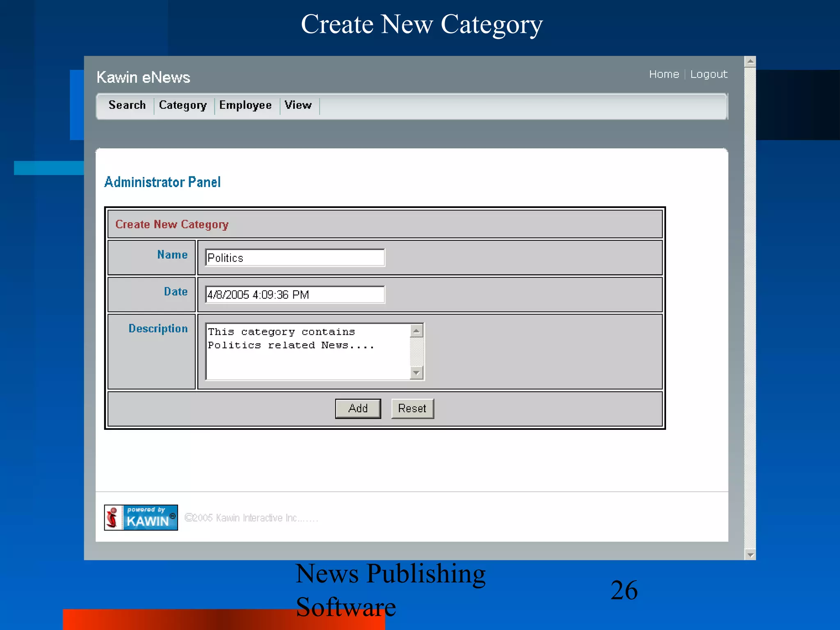Click the Create New Category form header
The image size is (840, 630).
tap(171, 224)
